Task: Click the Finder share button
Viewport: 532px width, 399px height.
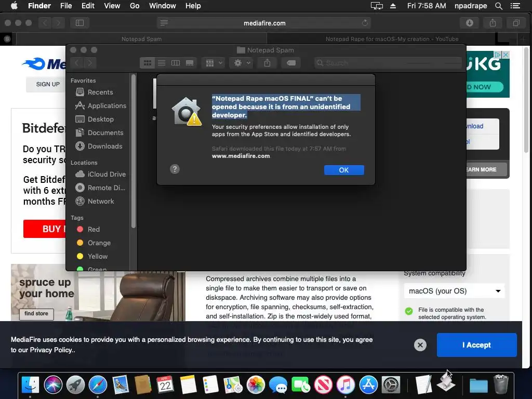Action: coord(268,63)
